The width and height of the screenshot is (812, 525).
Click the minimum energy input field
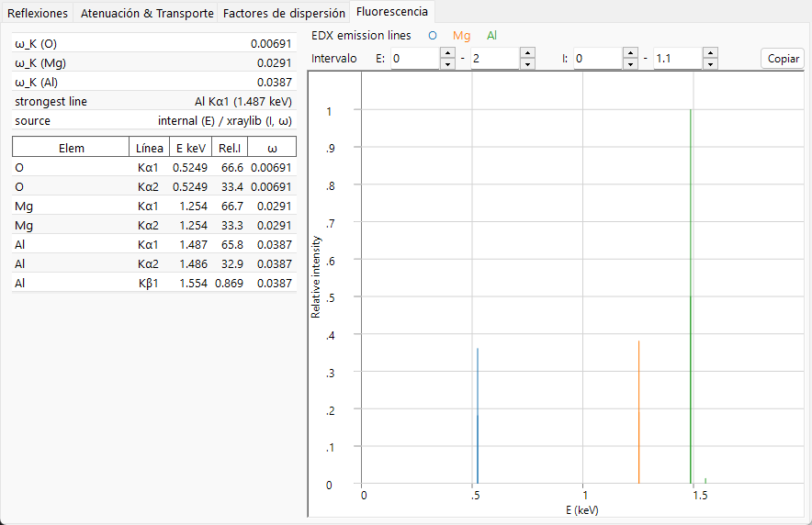click(416, 59)
